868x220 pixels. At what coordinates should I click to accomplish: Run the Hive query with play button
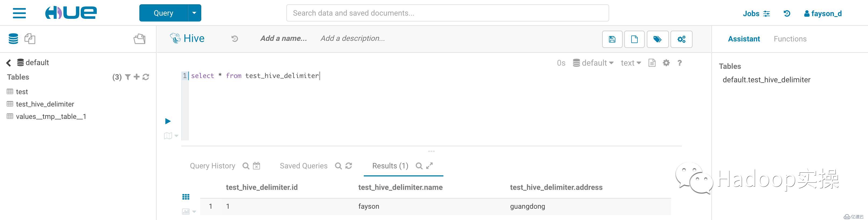[168, 121]
